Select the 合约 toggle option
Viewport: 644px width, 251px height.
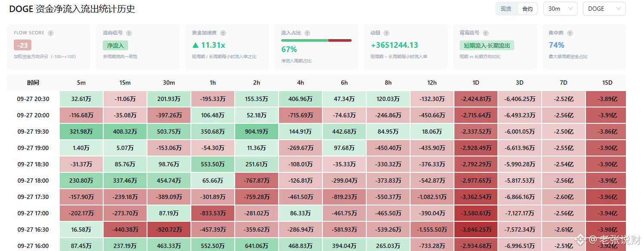[x=527, y=9]
